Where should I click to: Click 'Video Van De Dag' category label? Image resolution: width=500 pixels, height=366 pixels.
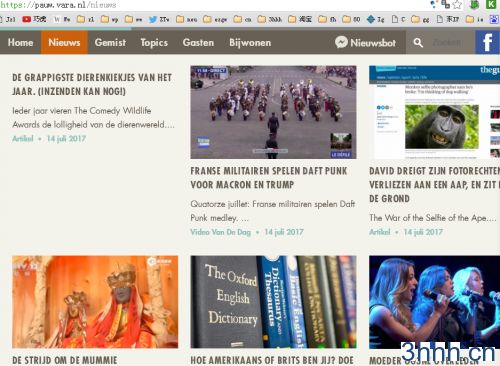(x=220, y=232)
